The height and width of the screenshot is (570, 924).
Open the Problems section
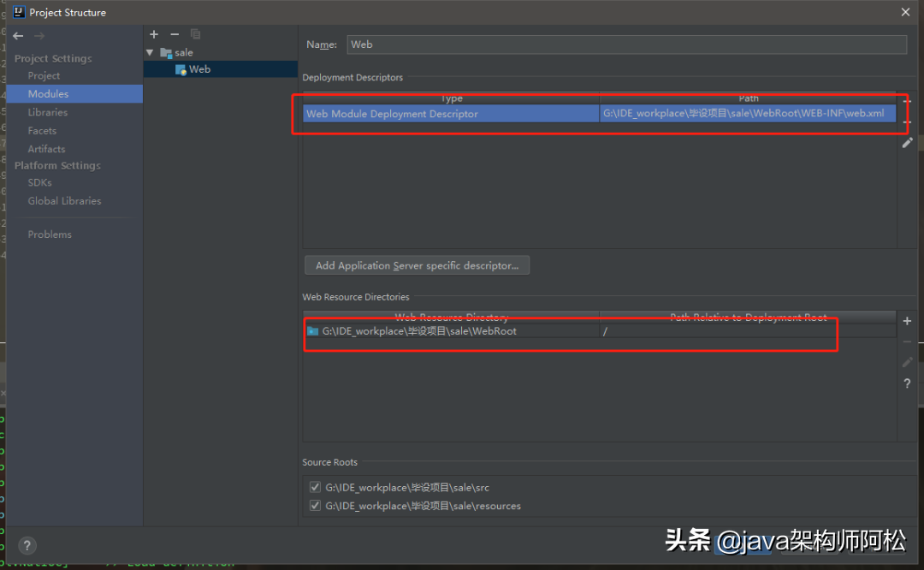coord(50,235)
